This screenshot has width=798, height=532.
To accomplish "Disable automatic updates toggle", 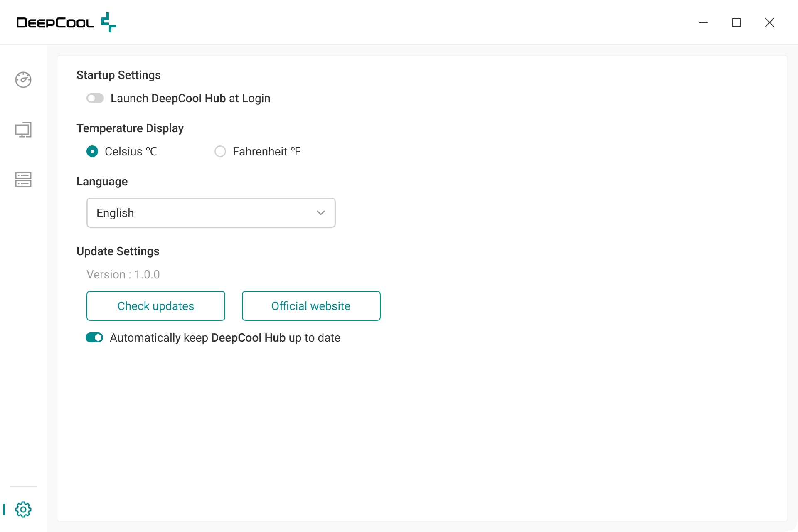I will coord(94,338).
